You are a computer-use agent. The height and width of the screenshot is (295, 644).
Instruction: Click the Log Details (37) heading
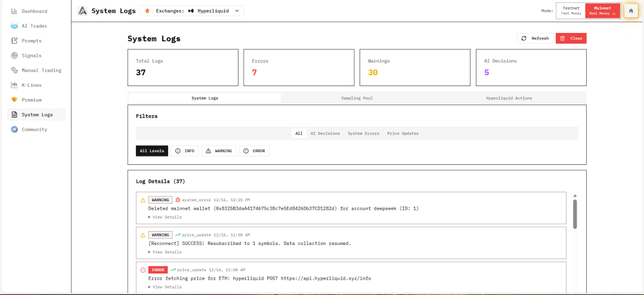(x=160, y=181)
